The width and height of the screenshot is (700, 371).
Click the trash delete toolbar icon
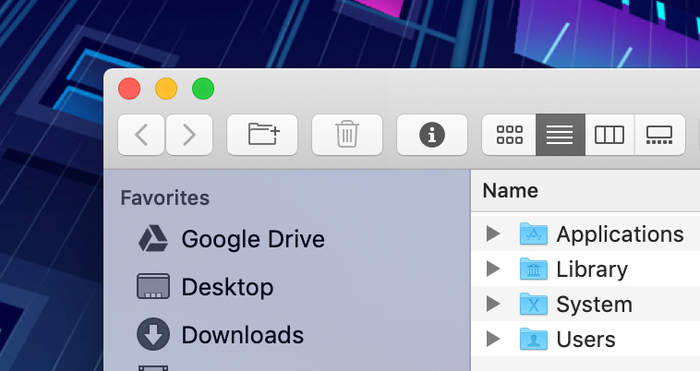tap(347, 135)
